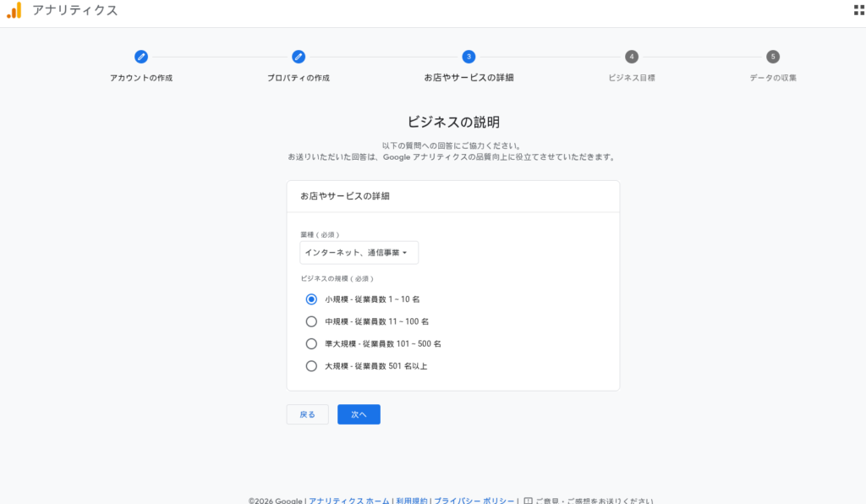Click the アカウントの作成 step label
866x504 pixels.
pos(141,78)
